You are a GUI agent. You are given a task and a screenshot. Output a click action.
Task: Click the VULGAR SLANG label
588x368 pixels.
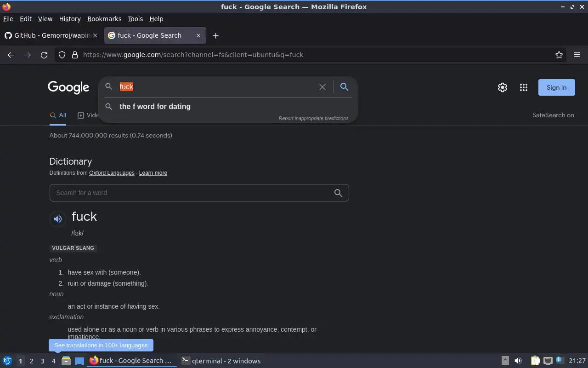click(x=73, y=248)
